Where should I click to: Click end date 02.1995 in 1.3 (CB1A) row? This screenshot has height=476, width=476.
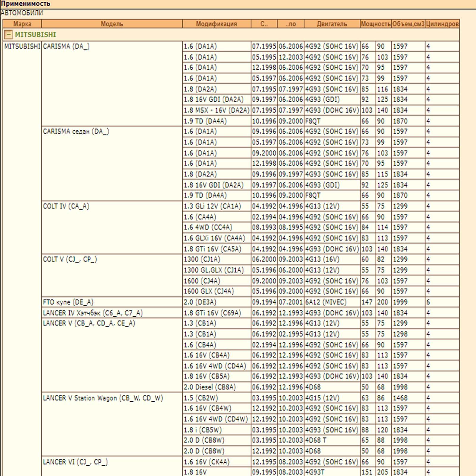pyautogui.click(x=291, y=334)
